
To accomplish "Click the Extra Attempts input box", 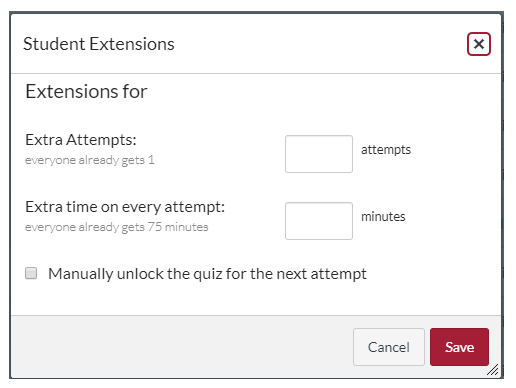I will (x=319, y=154).
